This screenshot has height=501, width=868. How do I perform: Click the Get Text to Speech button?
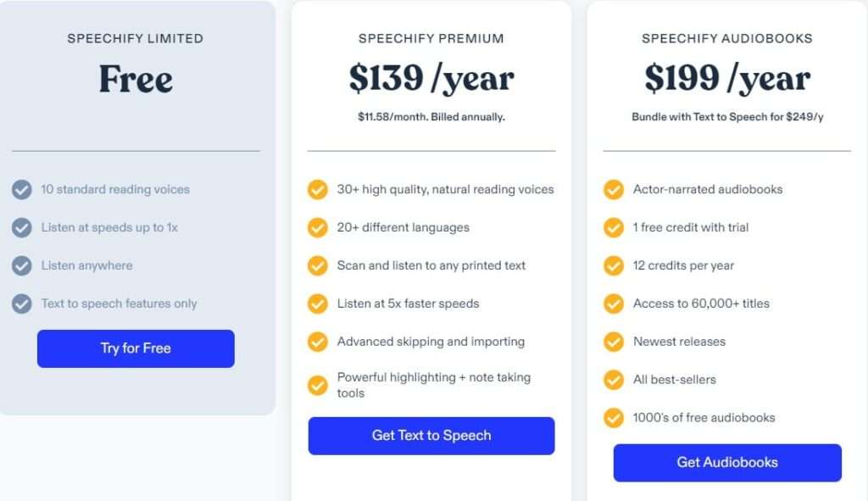[431, 436]
